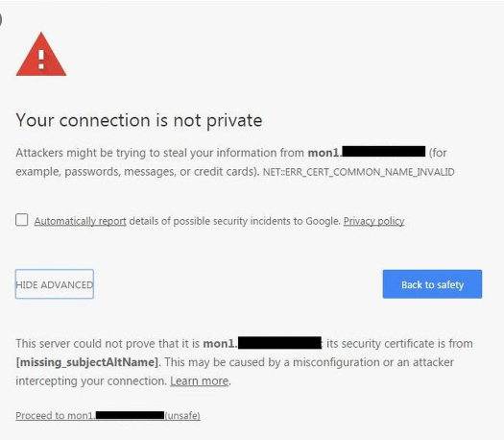
Task: Open the Privacy policy link
Action: (373, 221)
